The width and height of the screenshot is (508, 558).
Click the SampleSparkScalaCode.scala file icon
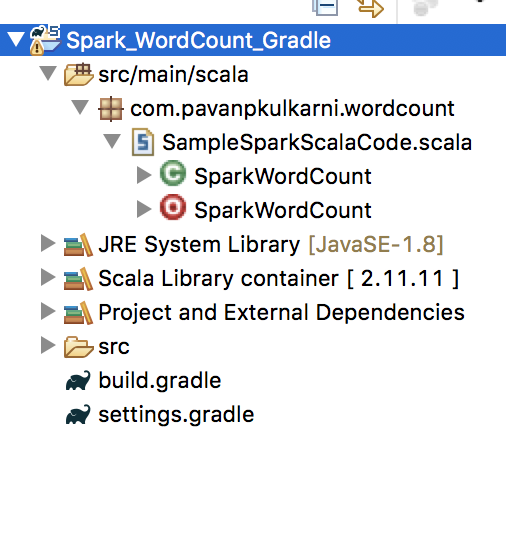click(x=143, y=142)
